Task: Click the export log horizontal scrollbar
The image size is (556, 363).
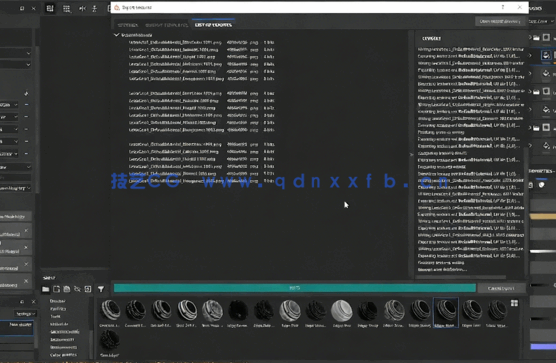Action: click(x=461, y=277)
